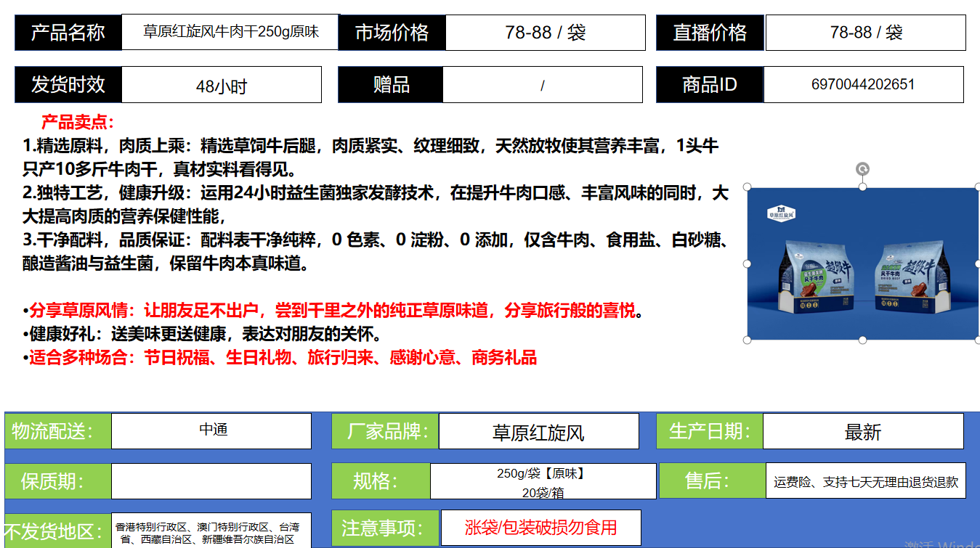Screen dimensions: 980x548
Task: Click the bottom-middle resize handle of the image
Action: pyautogui.click(x=862, y=340)
